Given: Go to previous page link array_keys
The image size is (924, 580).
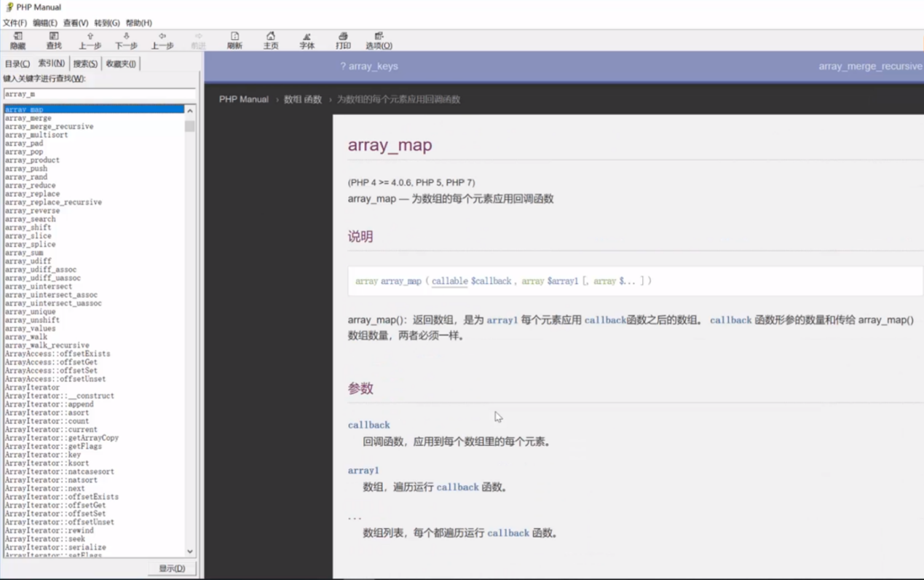Looking at the screenshot, I should coord(369,66).
